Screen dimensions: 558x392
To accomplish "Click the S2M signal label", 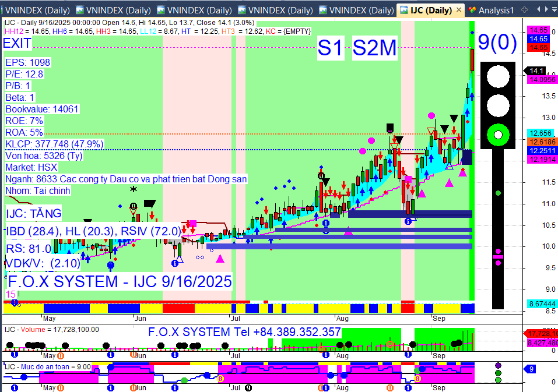I will (374, 48).
